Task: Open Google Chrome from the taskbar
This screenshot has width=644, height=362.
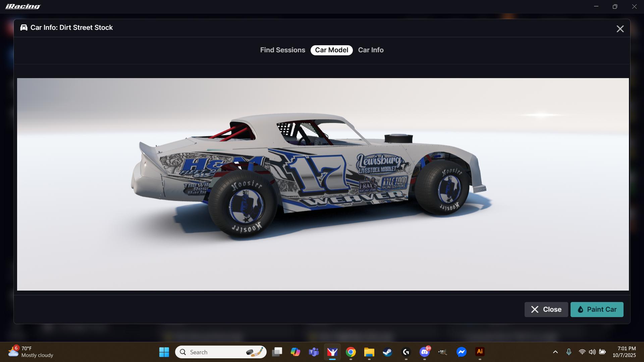Action: 351,352
